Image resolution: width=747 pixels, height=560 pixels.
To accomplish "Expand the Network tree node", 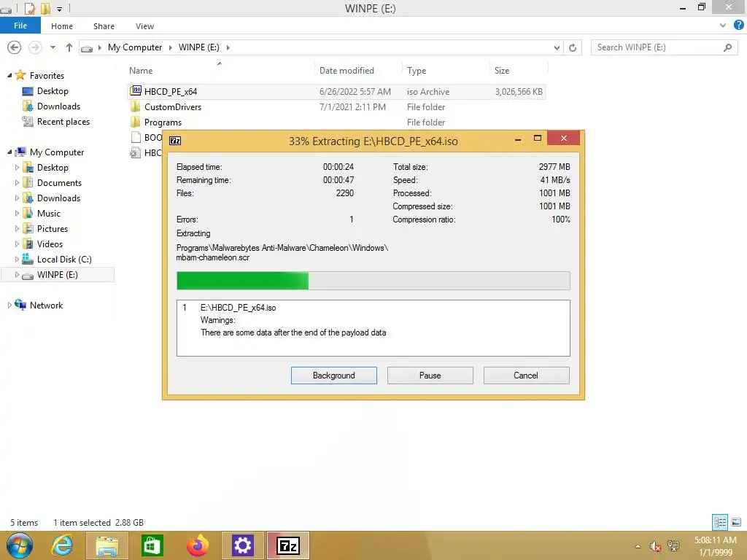I will [9, 306].
